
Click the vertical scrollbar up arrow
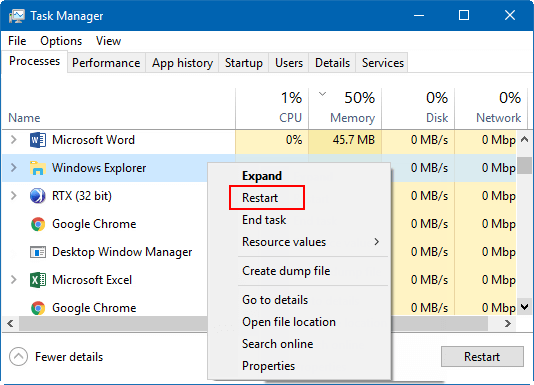point(524,139)
